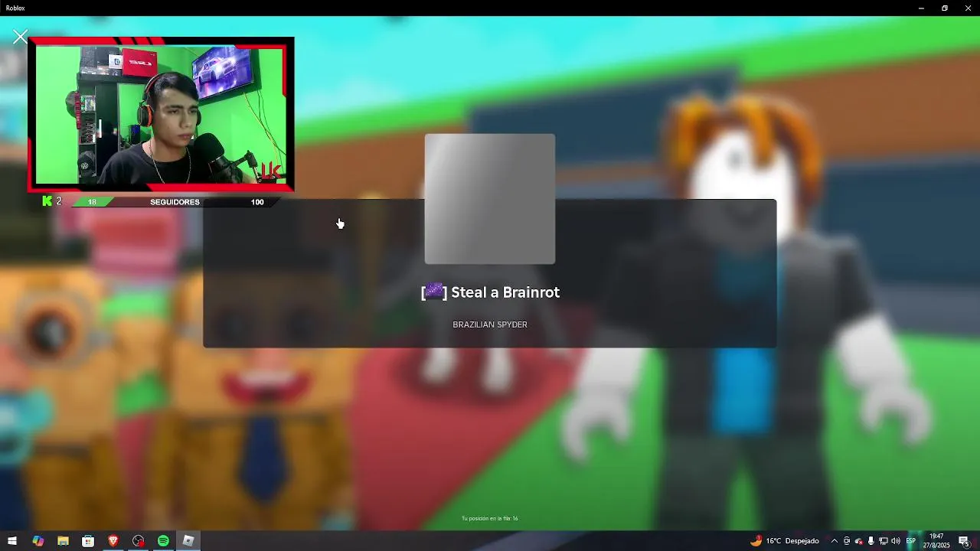The width and height of the screenshot is (980, 551).
Task: Click the OneDrive cloud tray icon
Action: [858, 541]
